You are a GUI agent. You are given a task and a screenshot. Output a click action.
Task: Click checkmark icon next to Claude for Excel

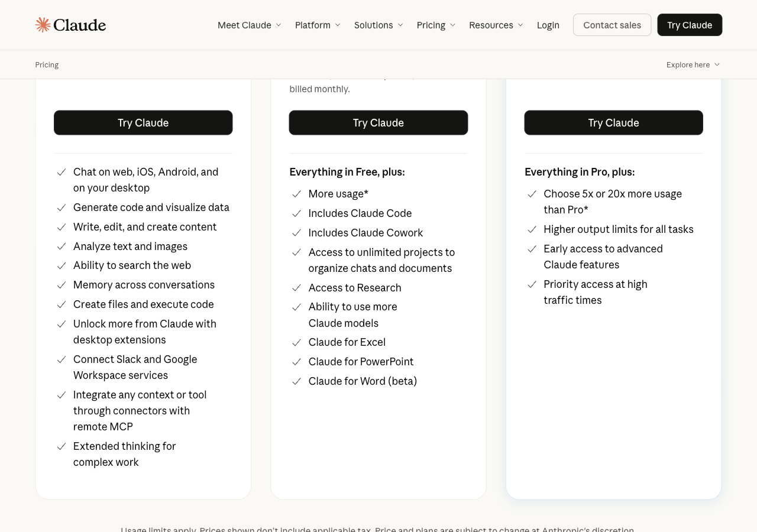click(297, 342)
